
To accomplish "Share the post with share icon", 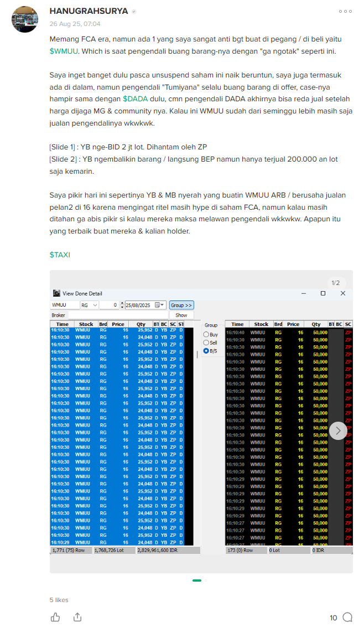I will pos(77,617).
